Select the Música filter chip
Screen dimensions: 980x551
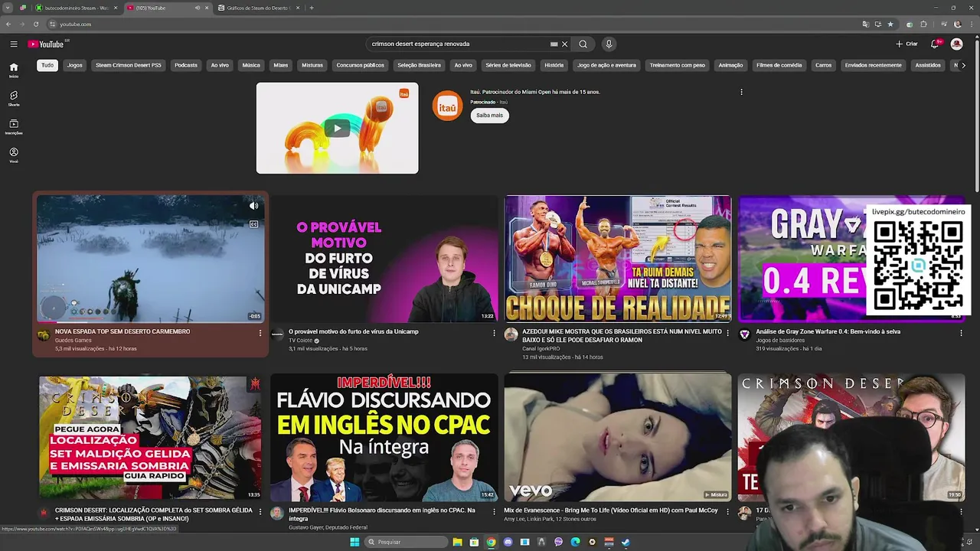click(x=251, y=65)
